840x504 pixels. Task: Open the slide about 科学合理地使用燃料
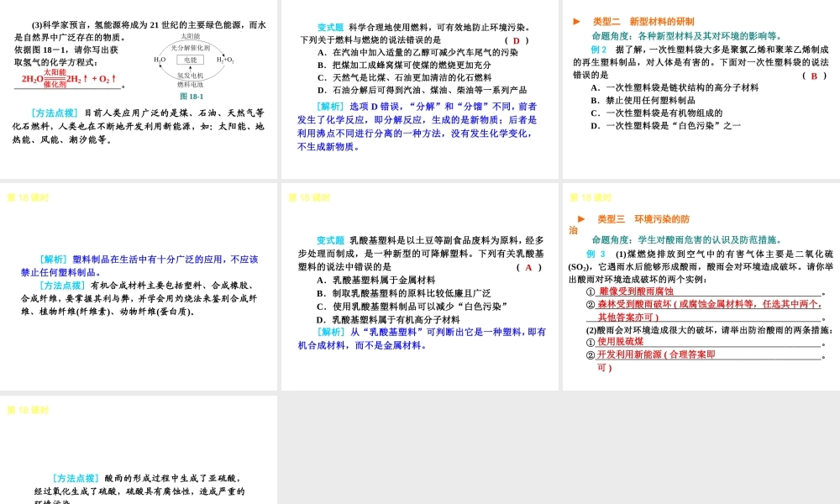tap(419, 89)
